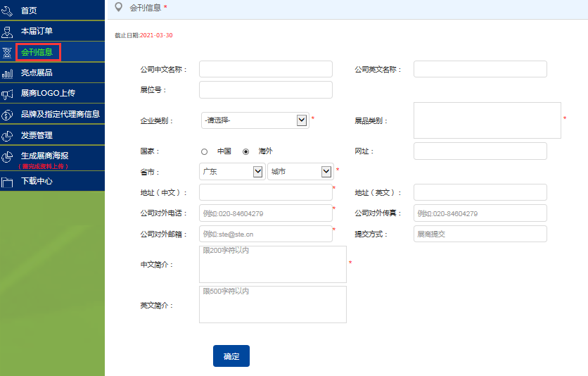
Task: Click the 公司对外邮箱 email field
Action: tap(265, 234)
